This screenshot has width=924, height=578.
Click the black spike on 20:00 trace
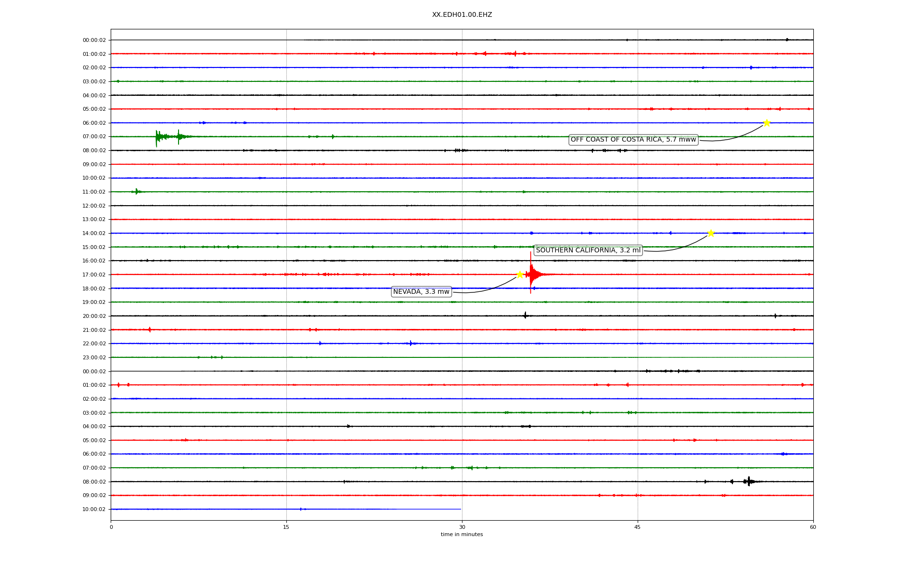(x=525, y=315)
